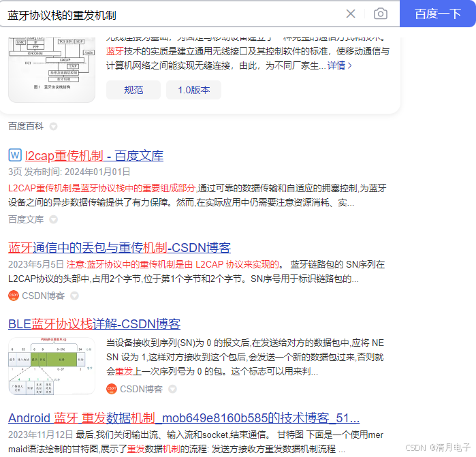Click the text 3页 发布时间: 2024年01月01日

coord(69,172)
